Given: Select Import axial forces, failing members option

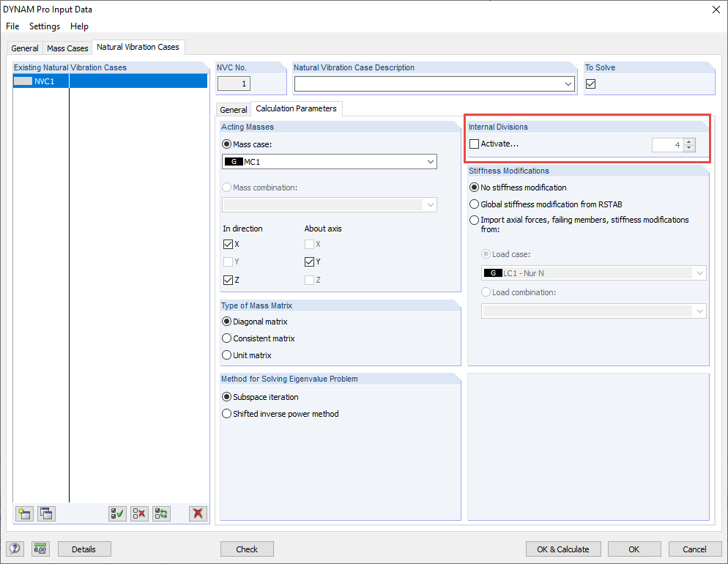Looking at the screenshot, I should [x=474, y=220].
